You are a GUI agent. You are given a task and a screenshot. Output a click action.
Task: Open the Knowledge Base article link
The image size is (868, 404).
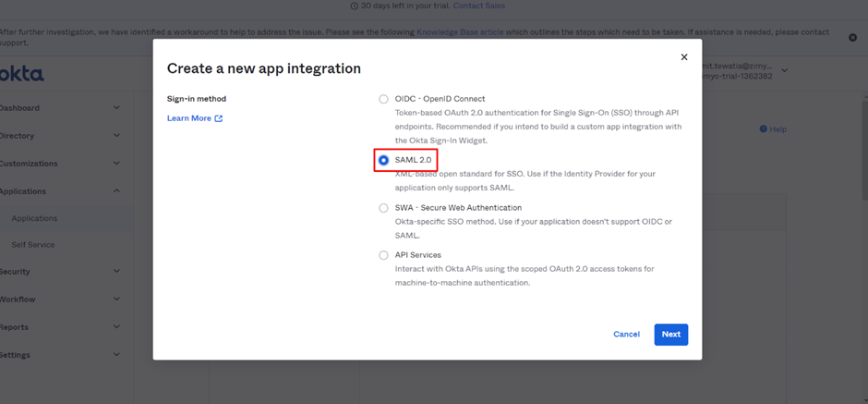[x=460, y=32]
